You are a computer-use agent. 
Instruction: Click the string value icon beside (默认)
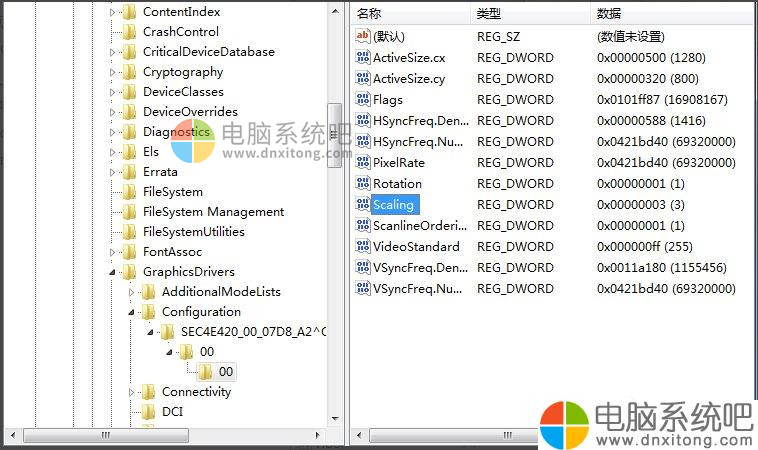click(363, 36)
